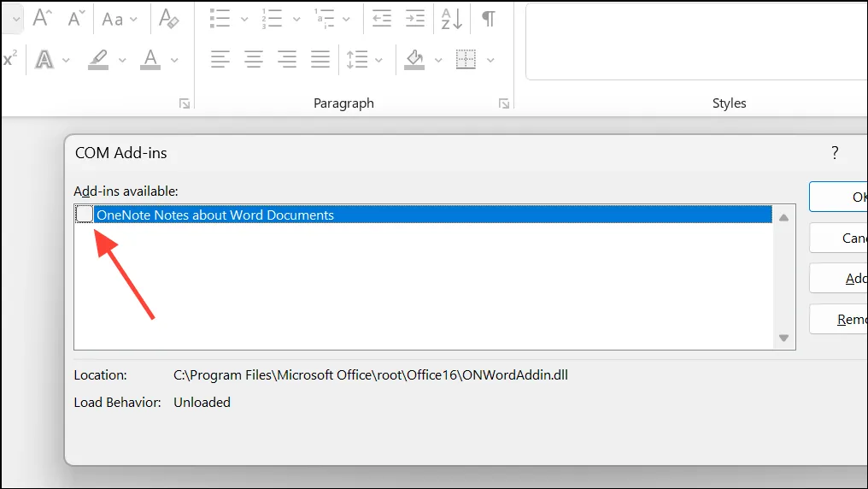Open bullet library dropdown arrow

pyautogui.click(x=244, y=20)
